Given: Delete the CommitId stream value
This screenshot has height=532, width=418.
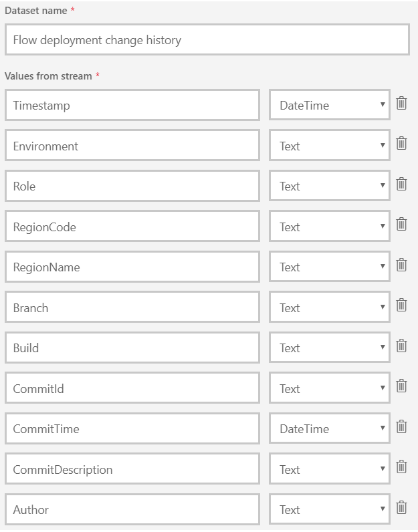Looking at the screenshot, I should 401,386.
